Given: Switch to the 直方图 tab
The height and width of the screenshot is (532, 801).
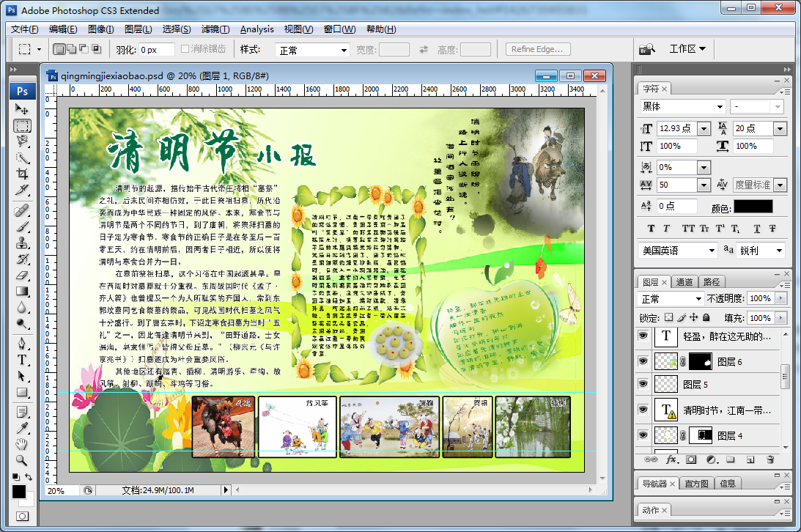Looking at the screenshot, I should (x=697, y=484).
